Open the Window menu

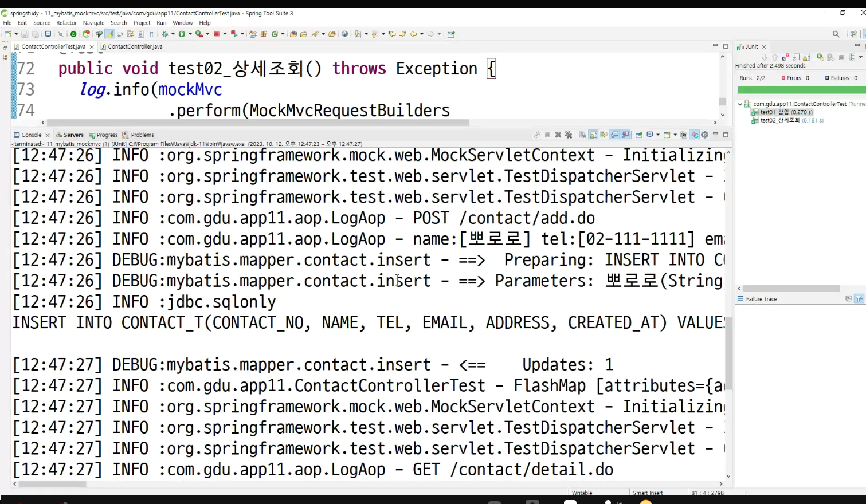183,23
